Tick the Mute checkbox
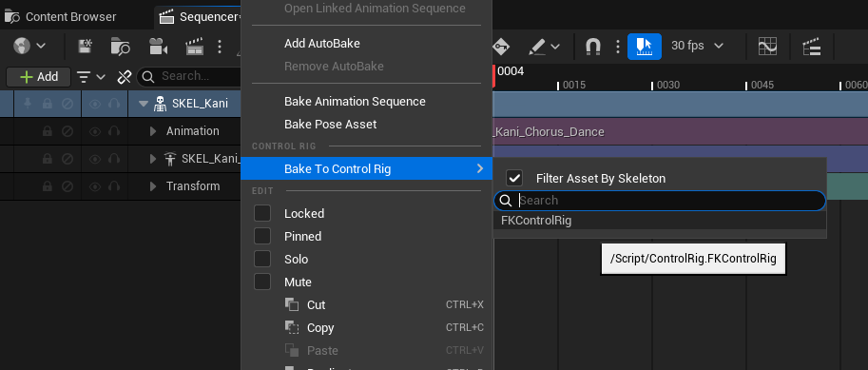The height and width of the screenshot is (370, 868). pyautogui.click(x=261, y=282)
